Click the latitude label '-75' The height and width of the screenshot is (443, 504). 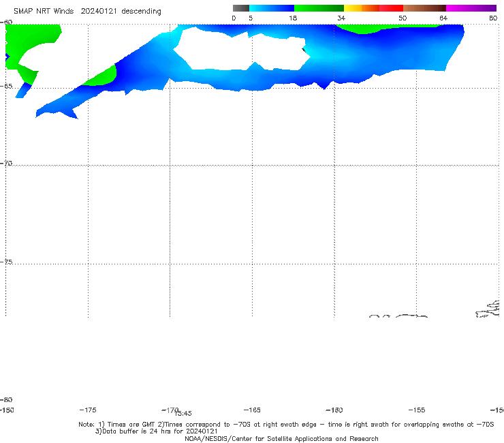(x=6, y=262)
